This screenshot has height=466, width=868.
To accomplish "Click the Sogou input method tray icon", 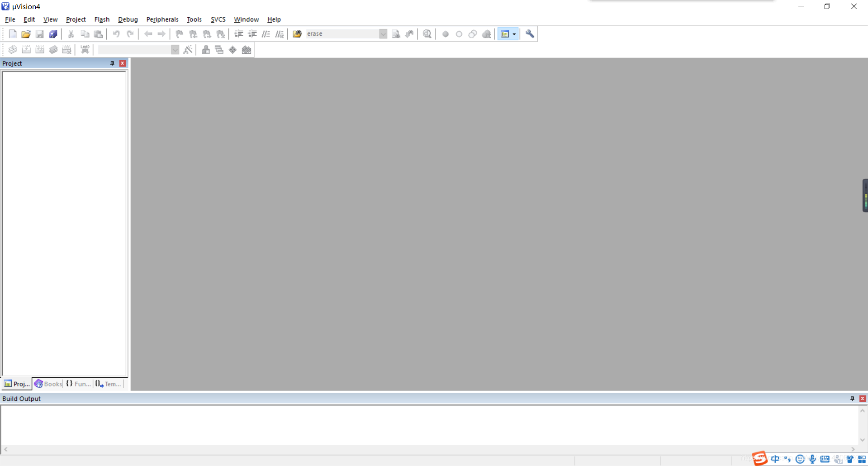I will [x=760, y=458].
